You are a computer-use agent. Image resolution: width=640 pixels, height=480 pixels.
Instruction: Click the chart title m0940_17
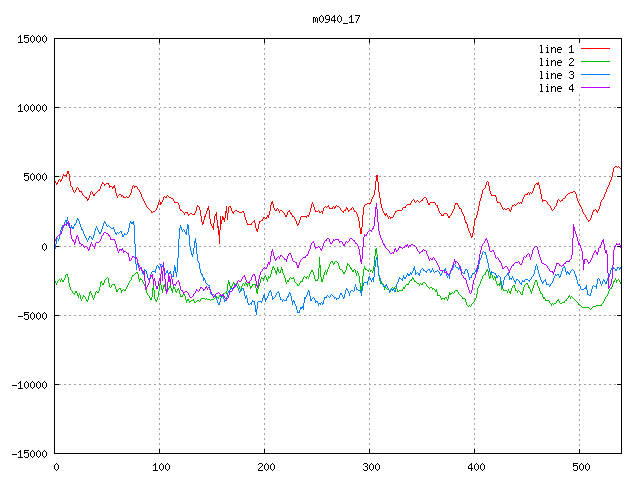click(x=337, y=19)
